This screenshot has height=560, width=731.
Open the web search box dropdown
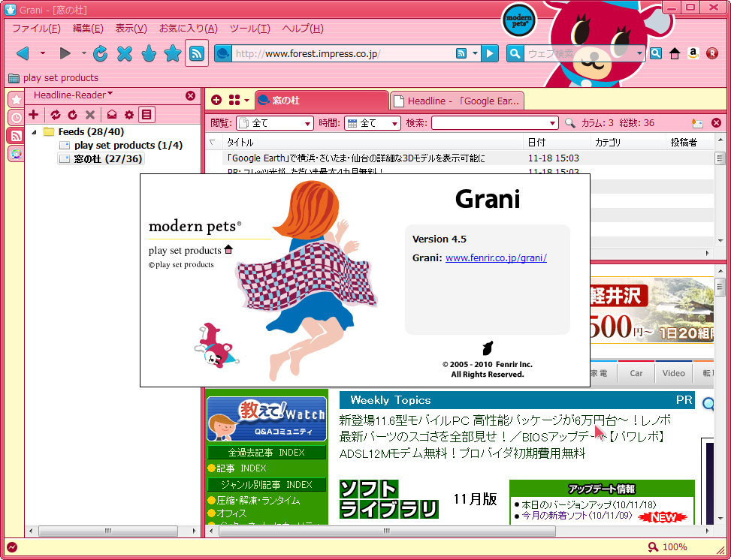click(x=639, y=53)
